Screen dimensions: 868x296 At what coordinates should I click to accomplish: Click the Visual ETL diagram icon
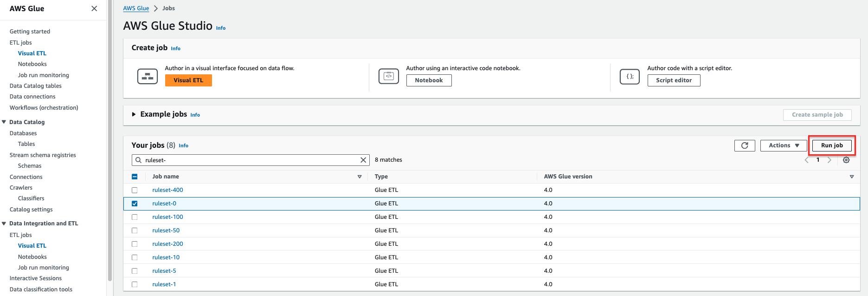[148, 76]
